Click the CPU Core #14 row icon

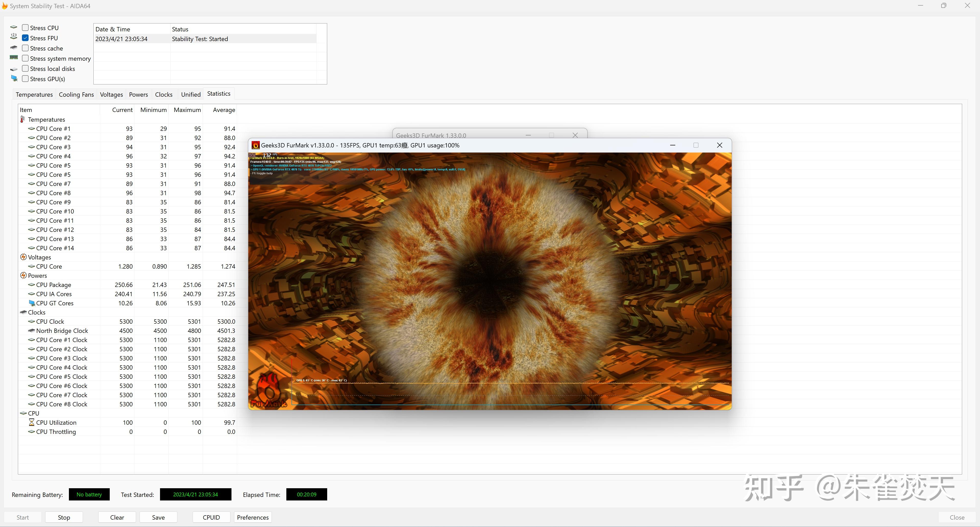pos(32,248)
